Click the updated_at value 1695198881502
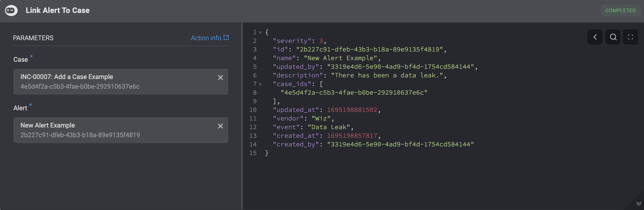The height and width of the screenshot is (210, 644). pos(352,110)
